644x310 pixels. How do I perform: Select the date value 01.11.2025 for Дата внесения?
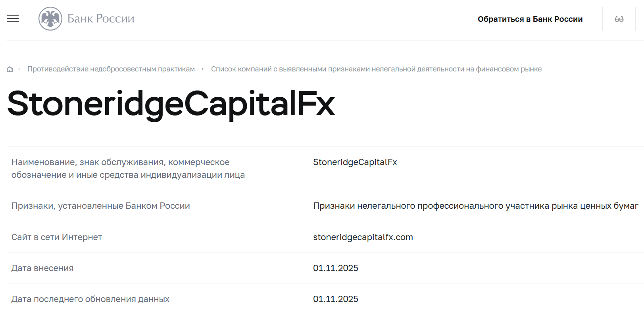coord(335,268)
